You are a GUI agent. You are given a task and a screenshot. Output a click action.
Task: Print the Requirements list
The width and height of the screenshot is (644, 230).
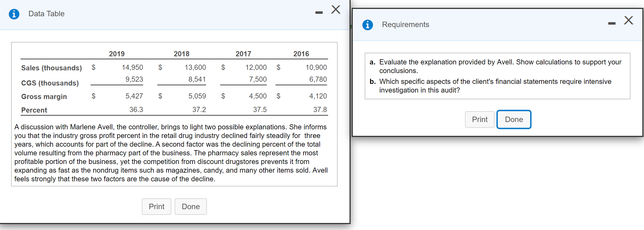pos(480,119)
